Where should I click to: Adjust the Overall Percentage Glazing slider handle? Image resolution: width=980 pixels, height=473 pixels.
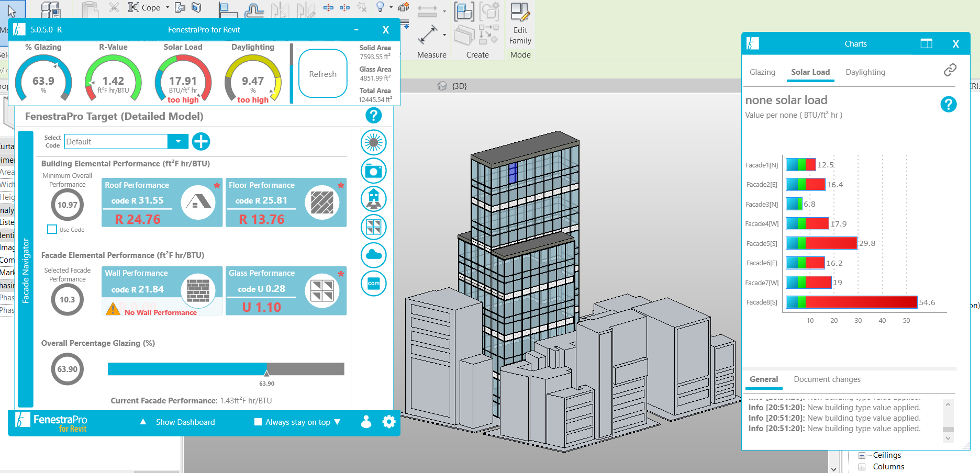(x=266, y=373)
